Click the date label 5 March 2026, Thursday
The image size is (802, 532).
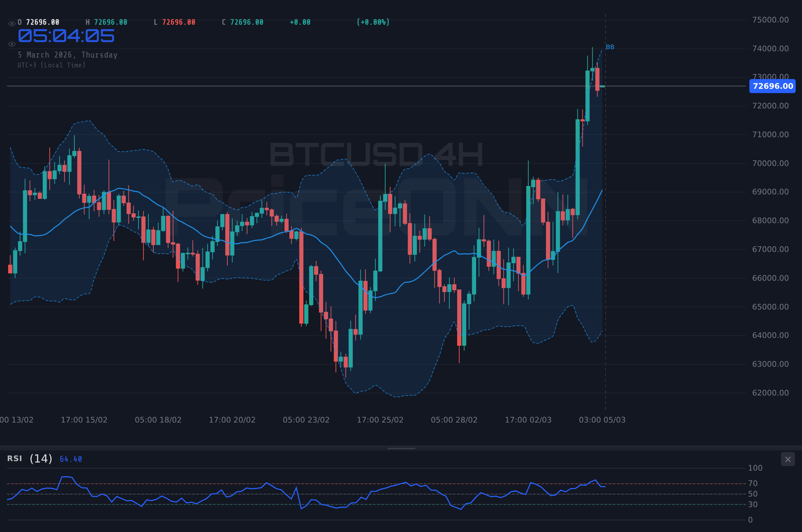point(68,55)
